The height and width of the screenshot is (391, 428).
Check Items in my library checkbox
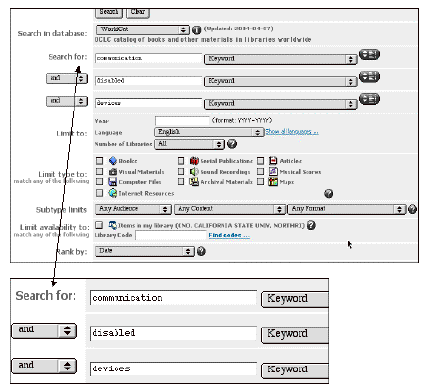click(99, 225)
